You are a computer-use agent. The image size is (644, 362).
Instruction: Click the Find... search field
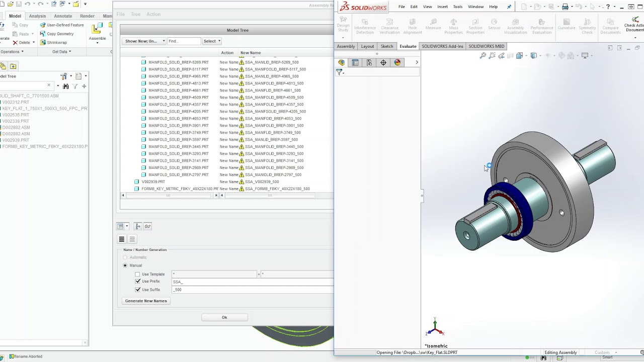(x=184, y=41)
